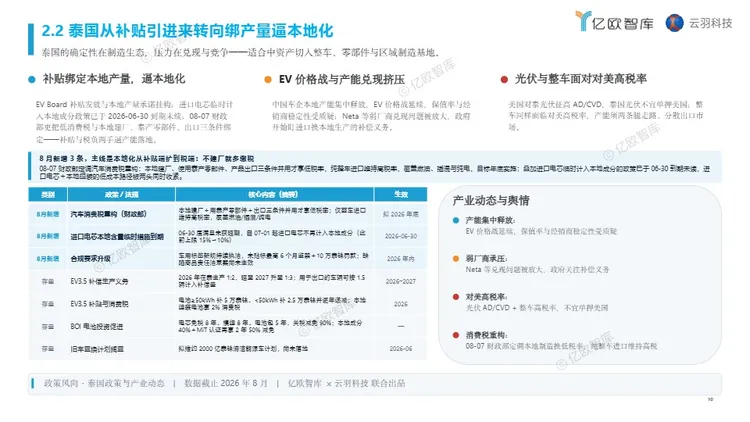Select the subtitle line starting 泰国的确定性在制造生态

(240, 53)
